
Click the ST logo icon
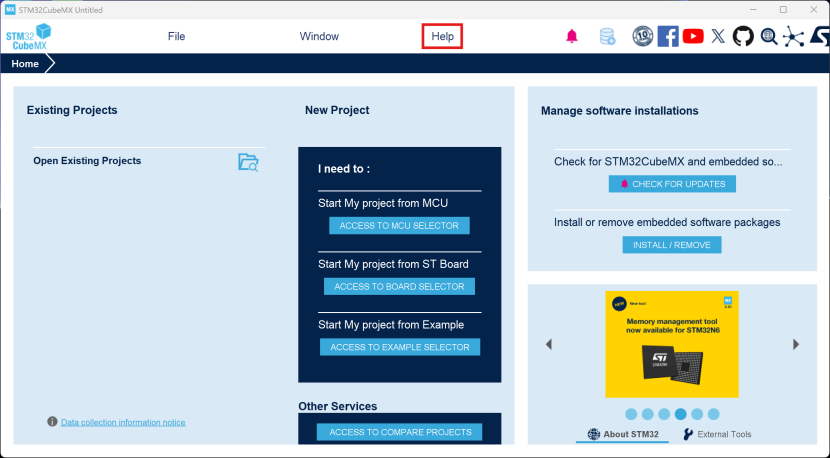tap(820, 37)
